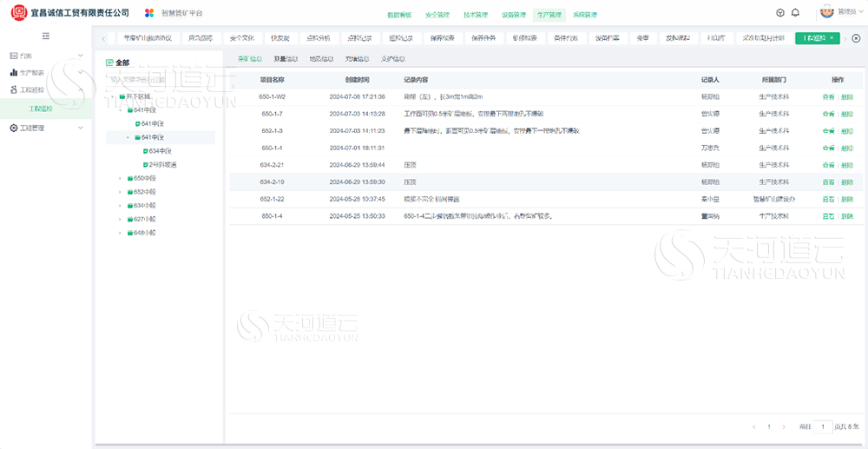Image resolution: width=868 pixels, height=449 pixels.
Task: Expand the 生产报表 sidebar menu chevron
Action: [x=81, y=73]
